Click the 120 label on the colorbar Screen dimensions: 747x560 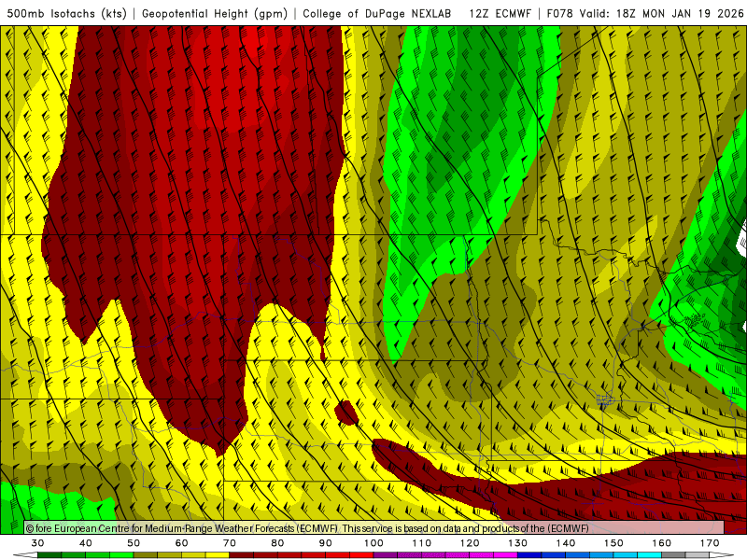coord(470,543)
